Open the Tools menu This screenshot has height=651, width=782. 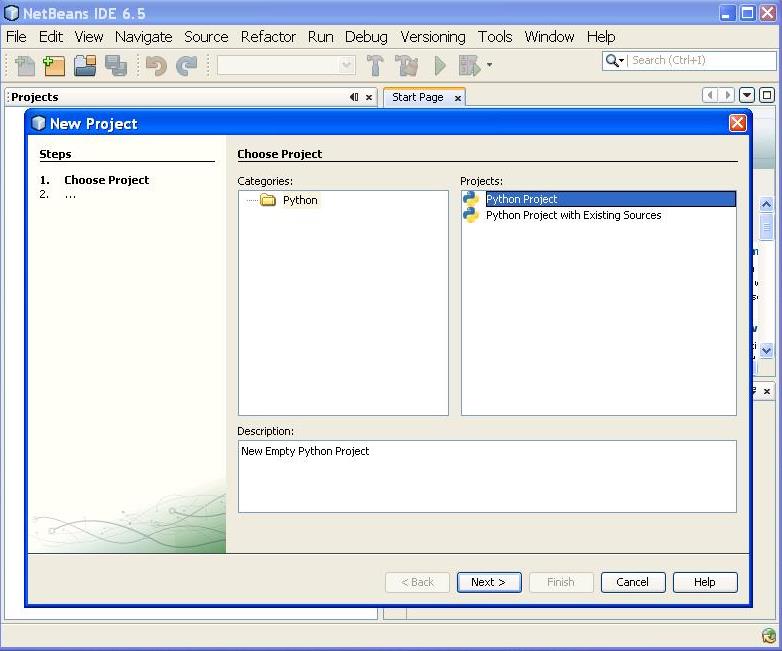tap(495, 37)
